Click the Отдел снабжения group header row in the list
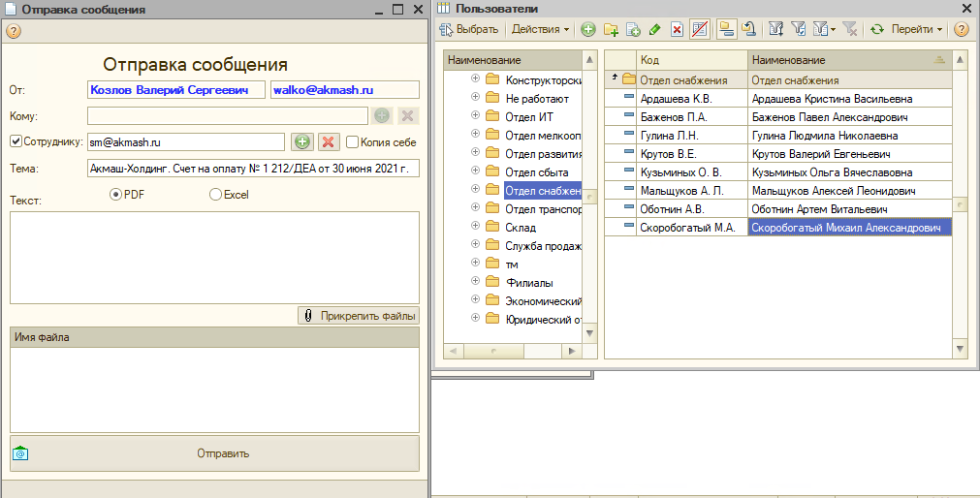Screen dimensions: 980x498 (778, 80)
